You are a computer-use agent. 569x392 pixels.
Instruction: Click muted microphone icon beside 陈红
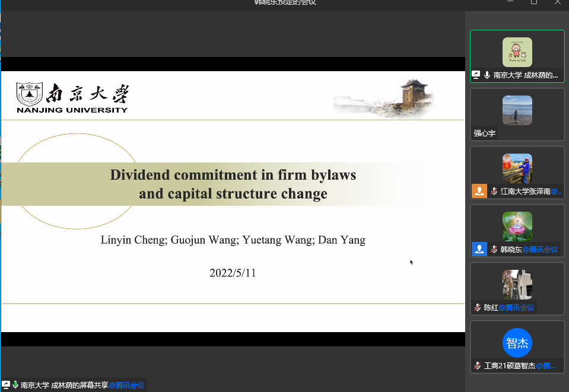(x=477, y=307)
